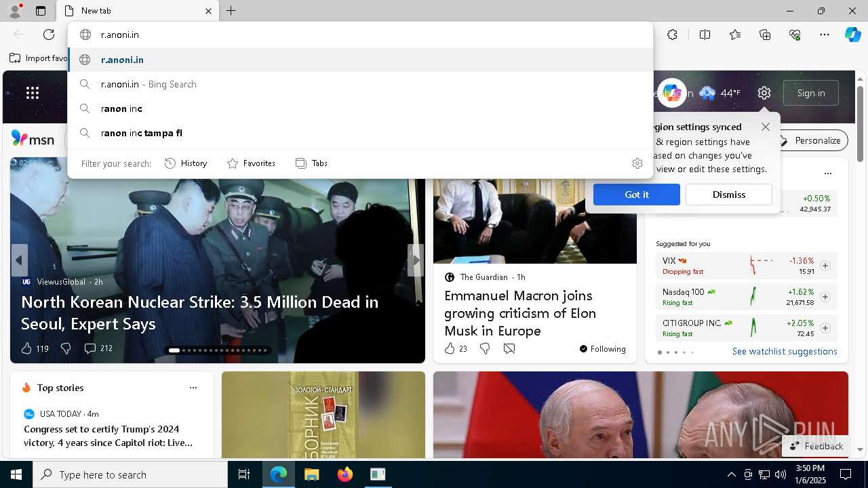868x488 pixels.
Task: Open tab actions menu icon
Action: point(41,11)
